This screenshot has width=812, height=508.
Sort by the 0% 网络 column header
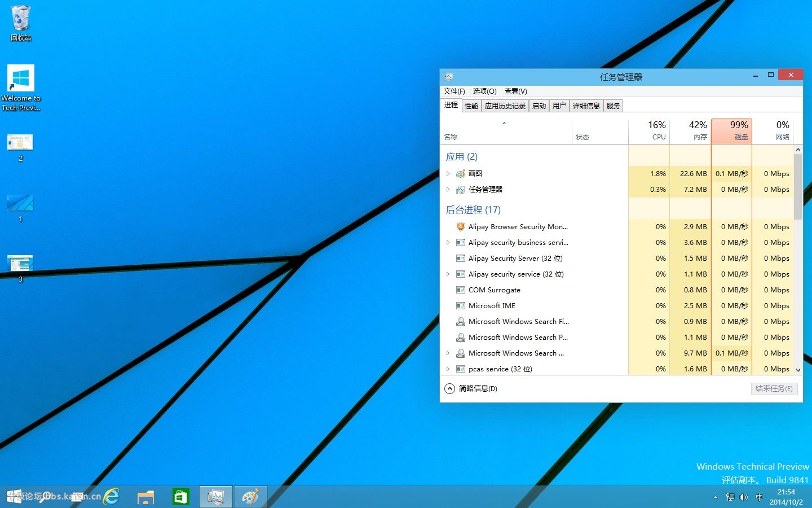tap(773, 132)
